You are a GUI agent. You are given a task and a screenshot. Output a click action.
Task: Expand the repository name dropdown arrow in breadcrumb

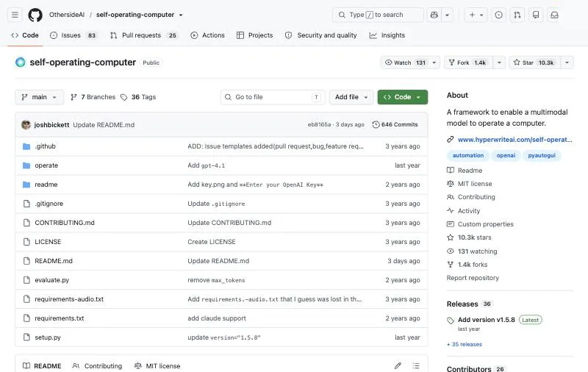(181, 15)
